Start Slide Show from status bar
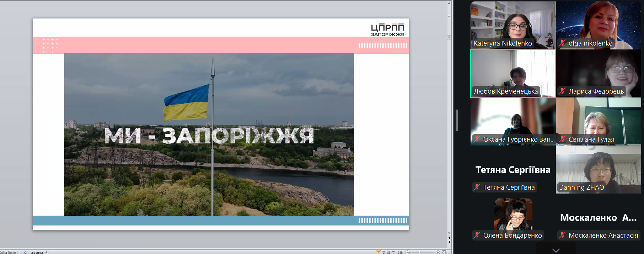Screen dimensions: 644x254 (393, 252)
